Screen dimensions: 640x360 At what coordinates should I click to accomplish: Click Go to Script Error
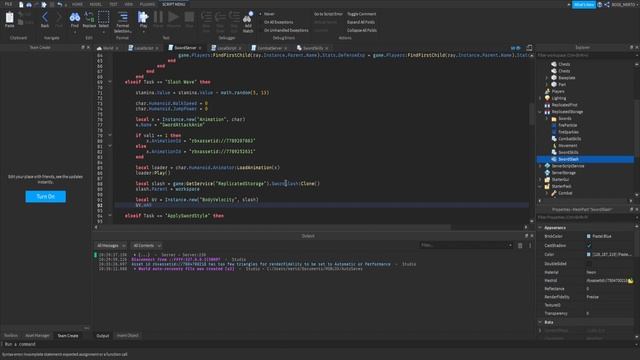328,14
